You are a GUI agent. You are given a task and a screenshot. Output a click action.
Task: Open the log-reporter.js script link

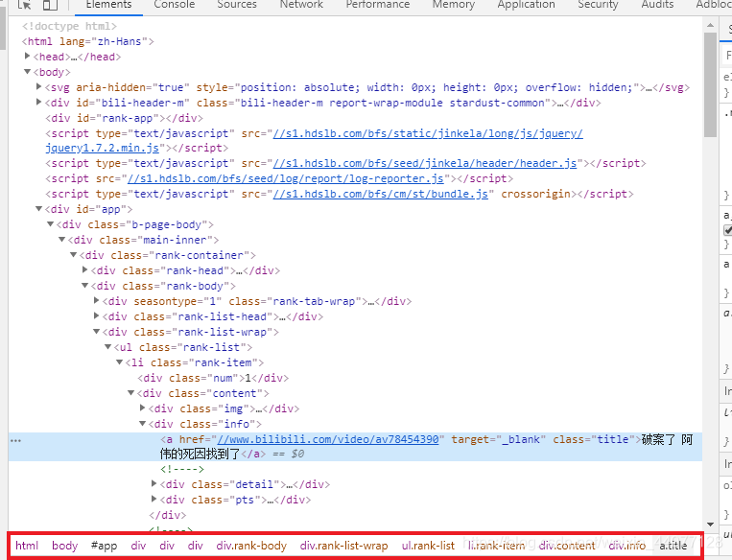point(285,178)
